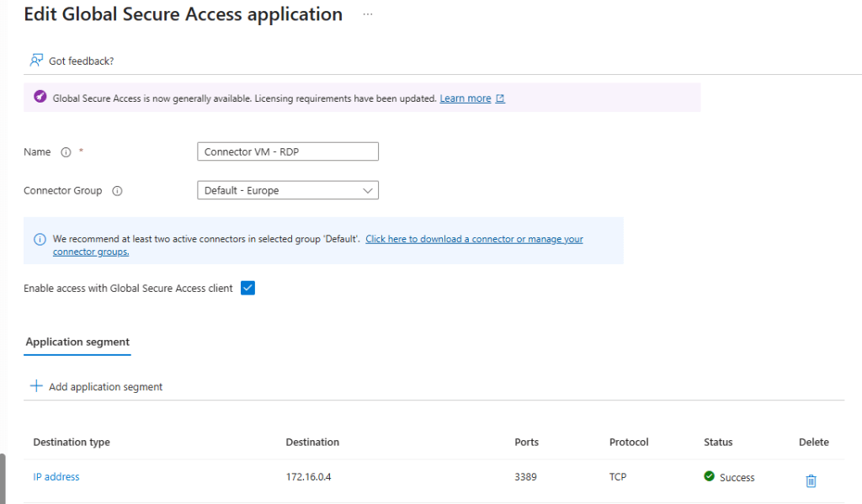Image resolution: width=862 pixels, height=504 pixels.
Task: Click the Got feedback? text
Action: click(x=81, y=61)
